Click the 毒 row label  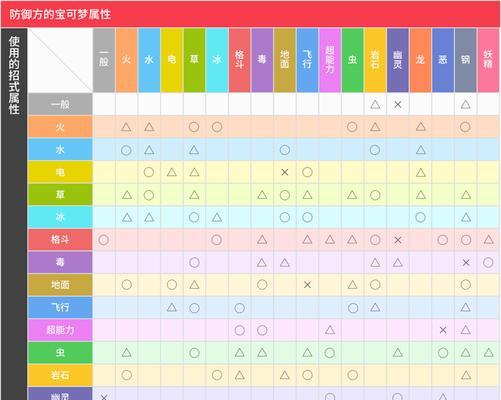60,262
